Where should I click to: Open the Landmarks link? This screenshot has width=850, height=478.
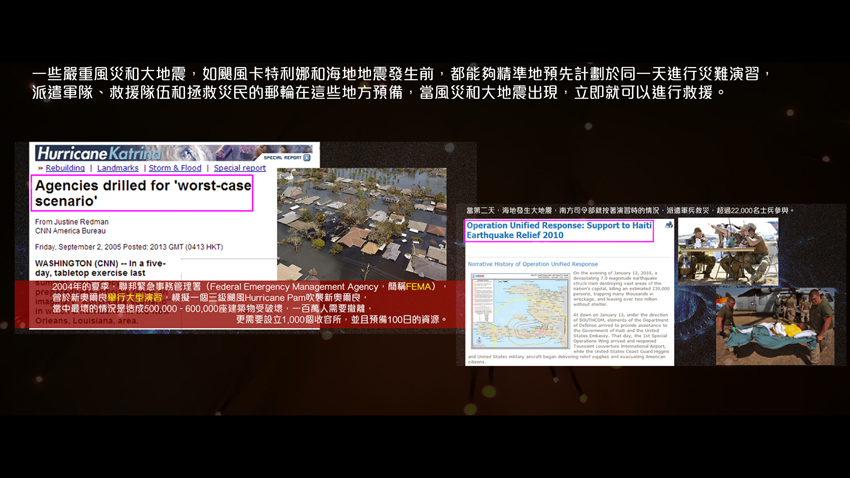click(x=118, y=168)
